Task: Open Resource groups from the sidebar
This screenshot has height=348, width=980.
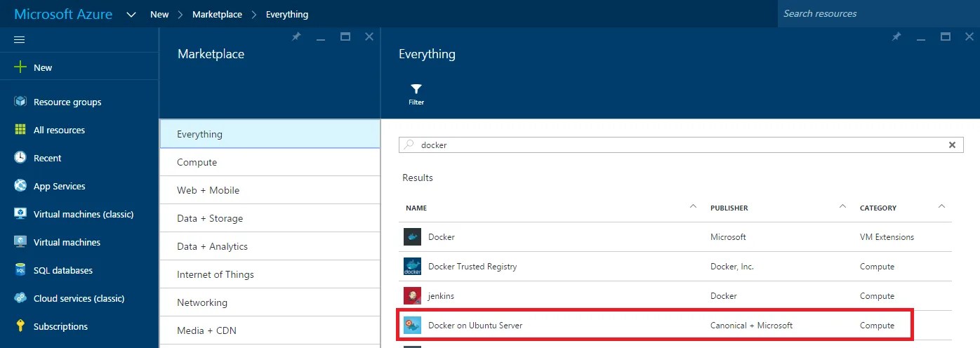Action: click(x=79, y=102)
